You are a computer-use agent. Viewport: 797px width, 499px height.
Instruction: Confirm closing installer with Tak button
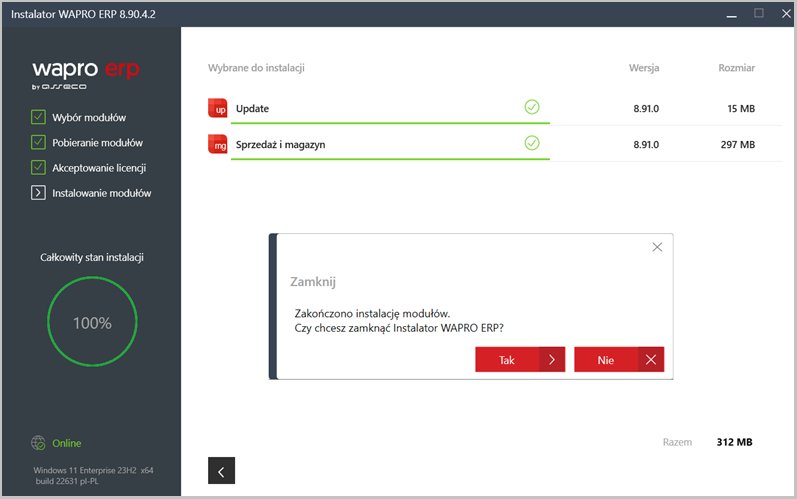click(x=520, y=360)
